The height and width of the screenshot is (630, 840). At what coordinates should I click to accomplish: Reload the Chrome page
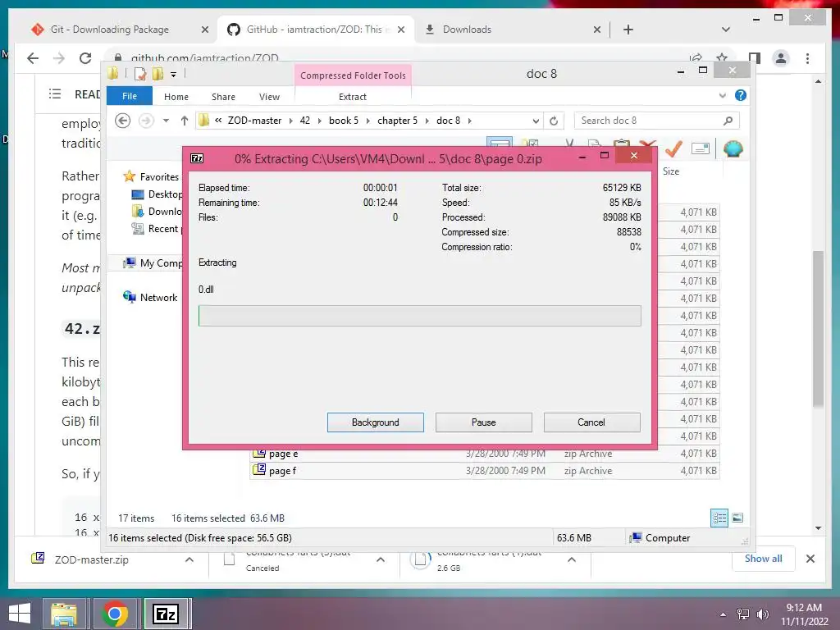[x=85, y=58]
